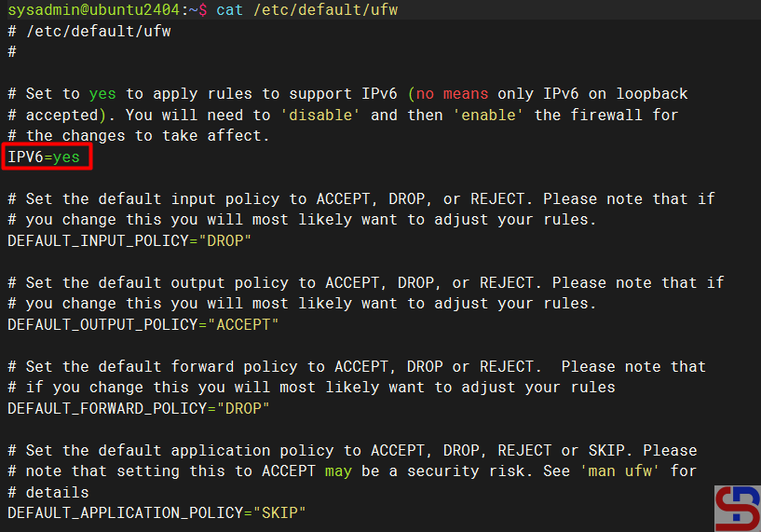Click the DEFAULT_OUTPUT_POLICY="ACCEPT" line
This screenshot has height=532, width=761.
pos(143,324)
